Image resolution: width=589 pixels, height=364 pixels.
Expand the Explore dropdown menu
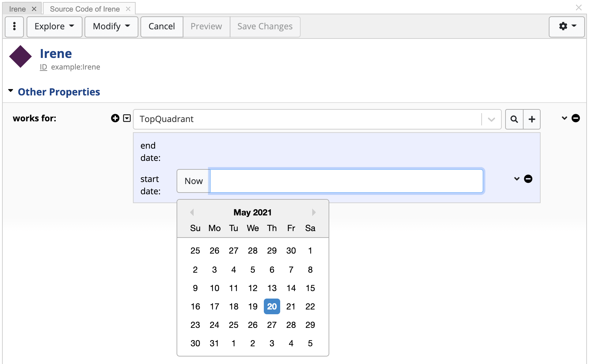point(54,27)
